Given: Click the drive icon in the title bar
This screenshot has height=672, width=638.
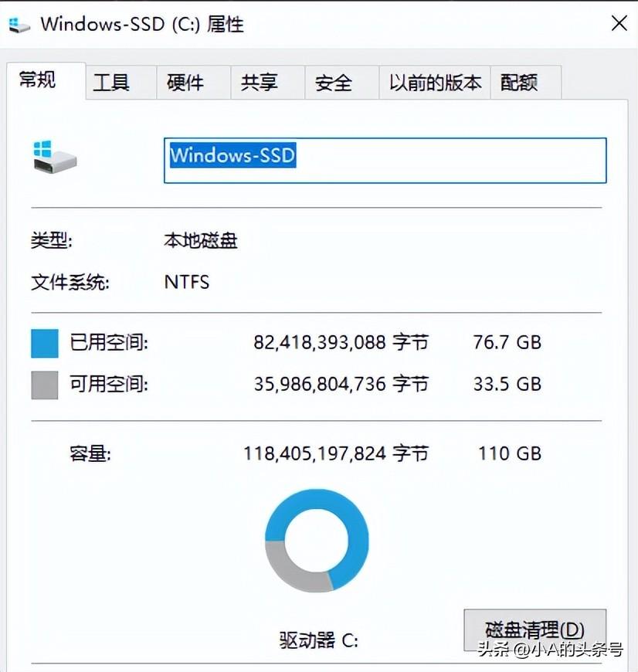Looking at the screenshot, I should pos(19,25).
